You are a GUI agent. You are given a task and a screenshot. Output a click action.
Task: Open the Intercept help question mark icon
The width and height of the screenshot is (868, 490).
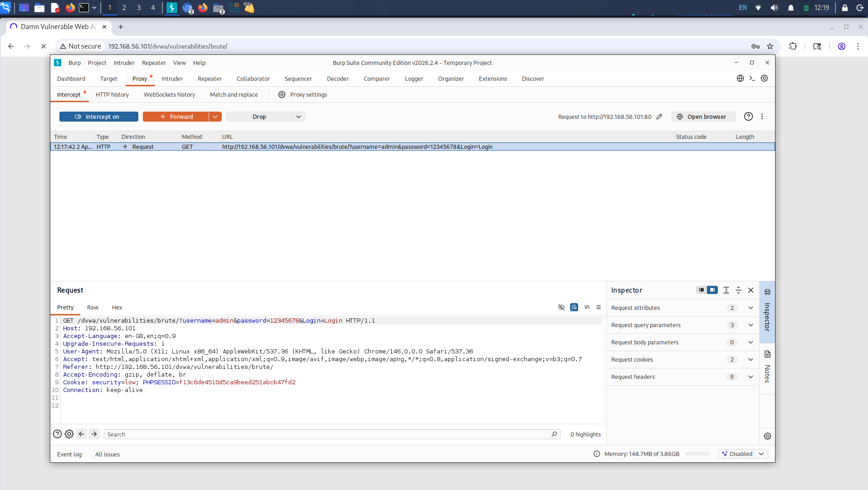[748, 117]
